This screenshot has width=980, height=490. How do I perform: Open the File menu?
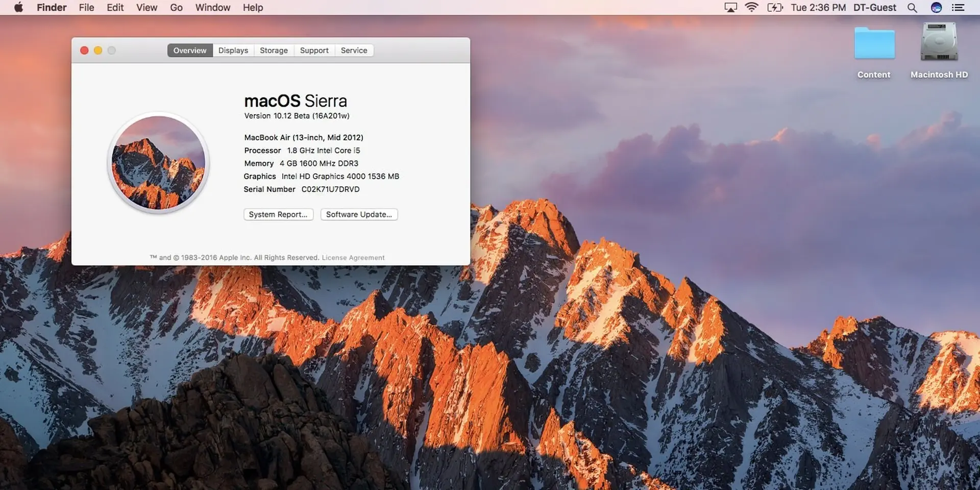[x=86, y=8]
